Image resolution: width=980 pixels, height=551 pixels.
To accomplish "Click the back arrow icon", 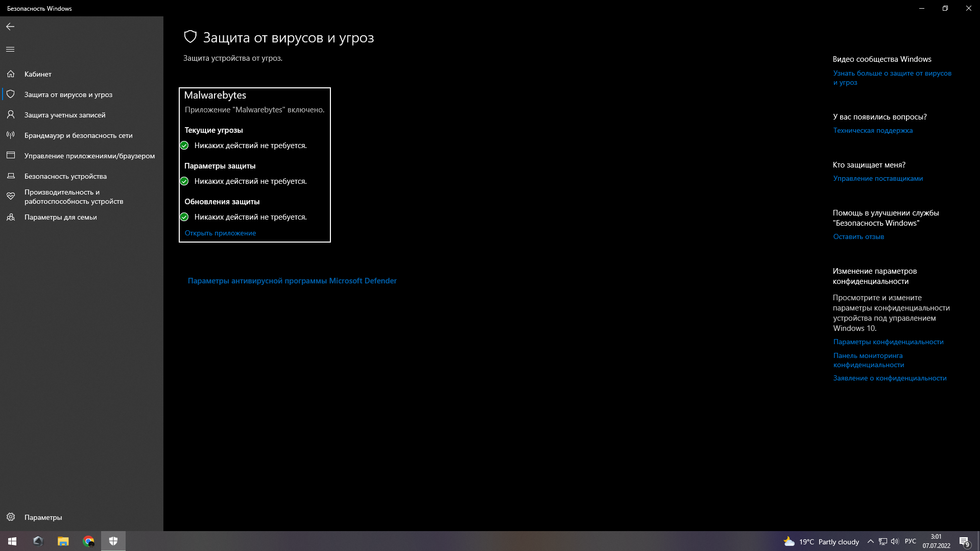I will click(x=10, y=27).
